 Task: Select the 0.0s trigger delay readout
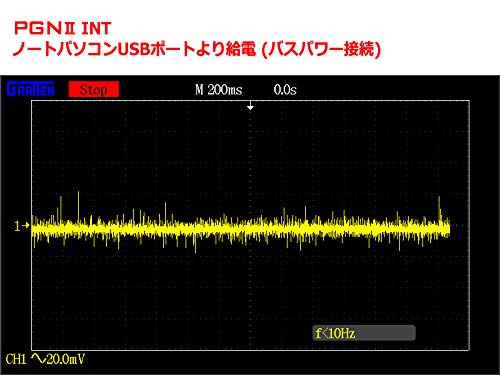coord(285,90)
